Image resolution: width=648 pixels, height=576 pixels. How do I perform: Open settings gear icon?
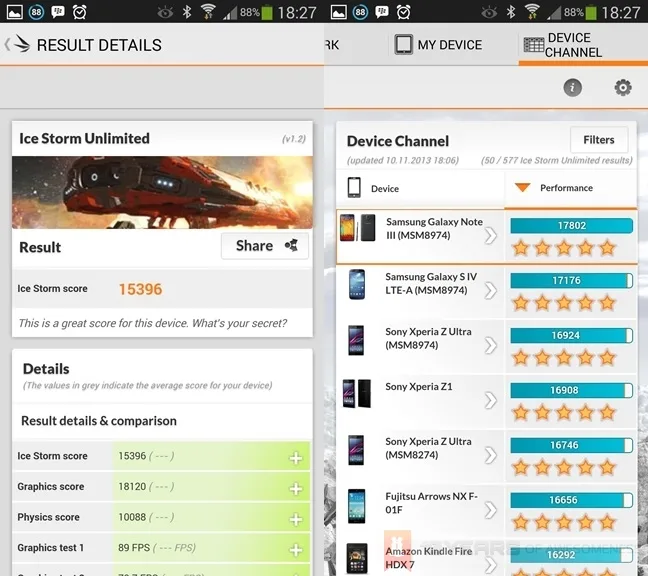pyautogui.click(x=623, y=88)
